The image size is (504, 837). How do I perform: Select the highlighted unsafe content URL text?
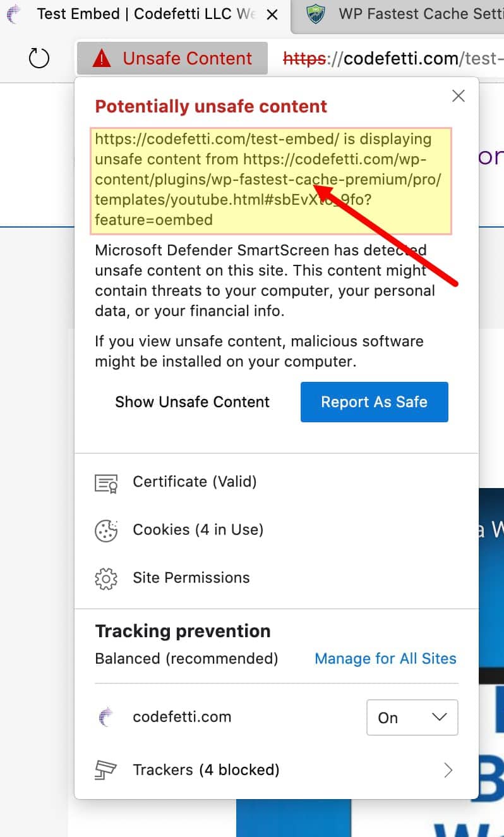(x=272, y=179)
